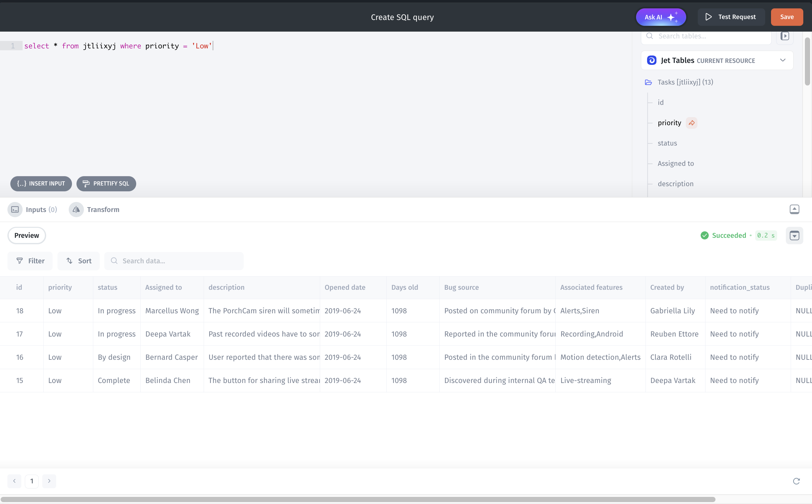Click the insert arrow icon next to priority
The width and height of the screenshot is (812, 504).
pos(691,123)
